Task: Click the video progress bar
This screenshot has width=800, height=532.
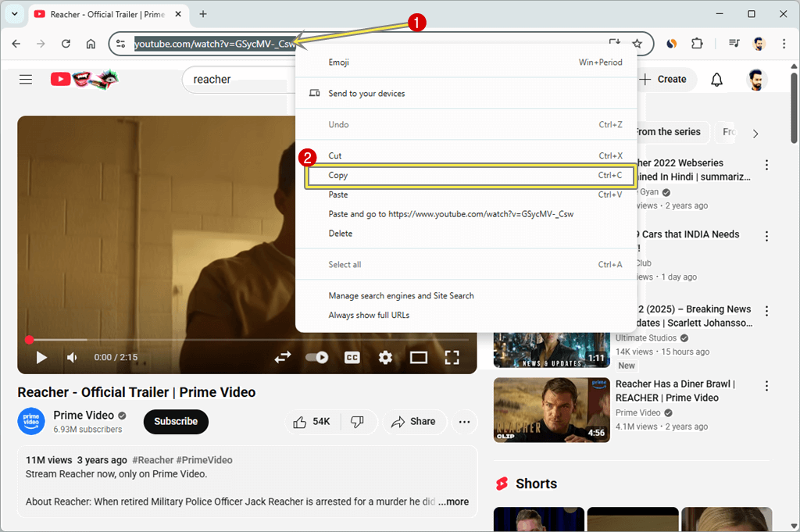Action: tap(247, 340)
